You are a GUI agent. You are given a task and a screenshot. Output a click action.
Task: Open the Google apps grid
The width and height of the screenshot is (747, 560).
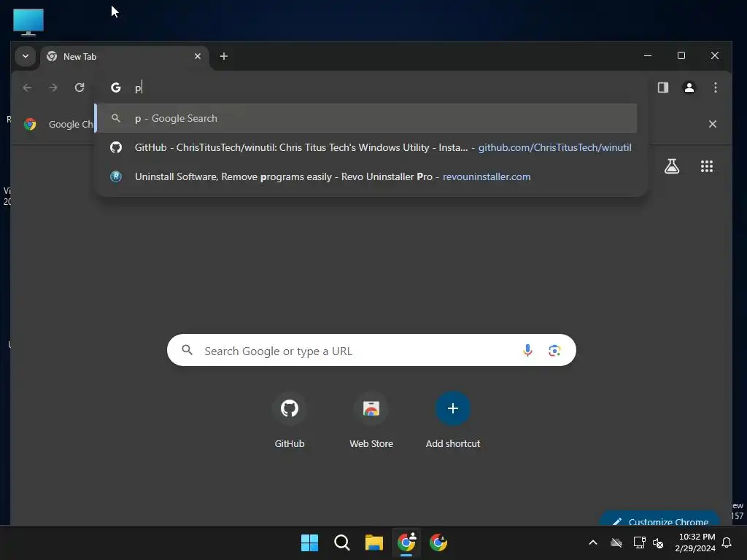pos(706,166)
